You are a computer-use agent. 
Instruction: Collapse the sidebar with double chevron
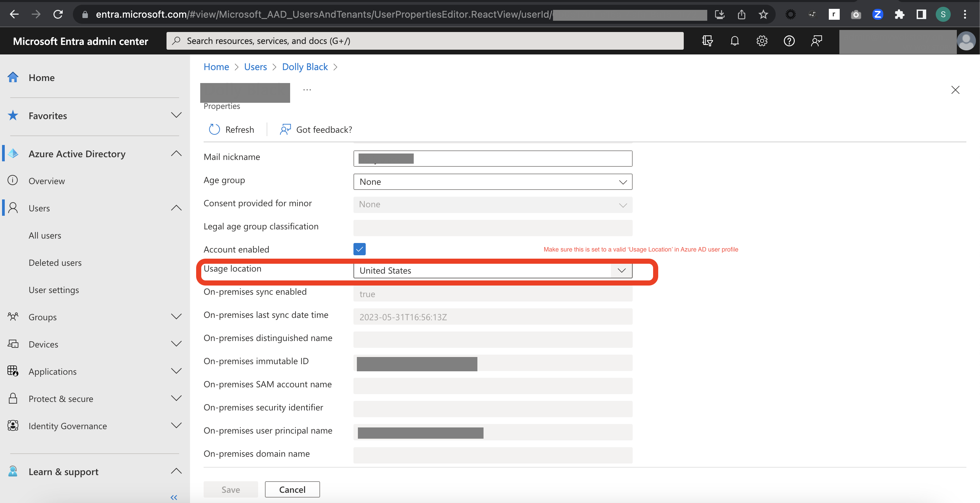click(x=174, y=497)
